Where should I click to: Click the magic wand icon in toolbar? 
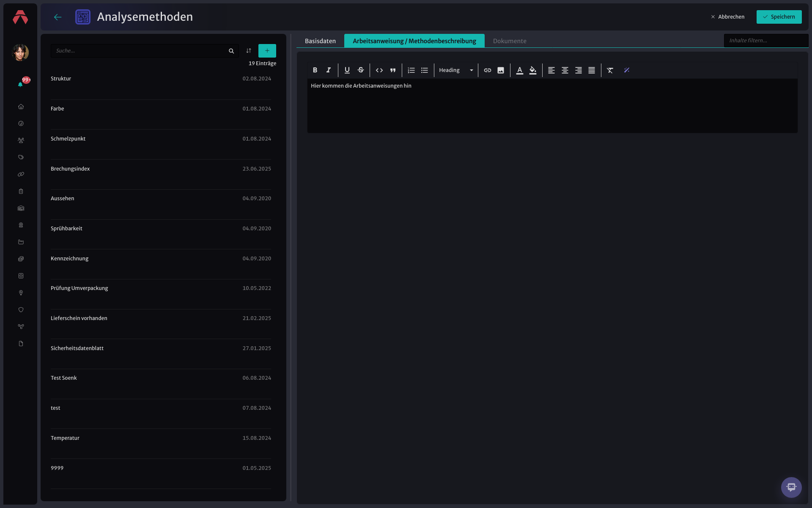point(627,70)
